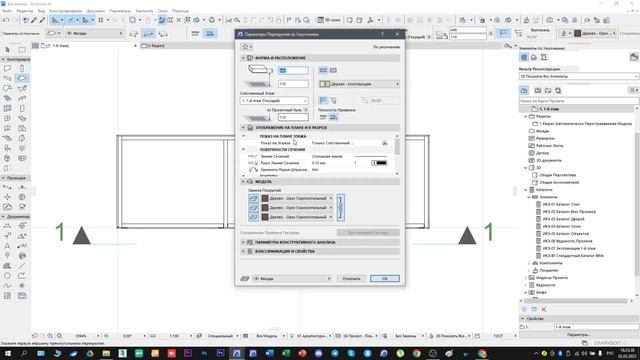This screenshot has width=640, height=360.
Task: Open the 'Файл' menu
Action: [x=7, y=11]
